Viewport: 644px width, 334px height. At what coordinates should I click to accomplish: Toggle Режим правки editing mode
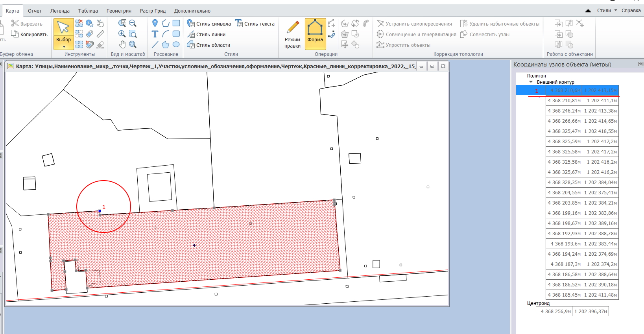click(x=292, y=33)
